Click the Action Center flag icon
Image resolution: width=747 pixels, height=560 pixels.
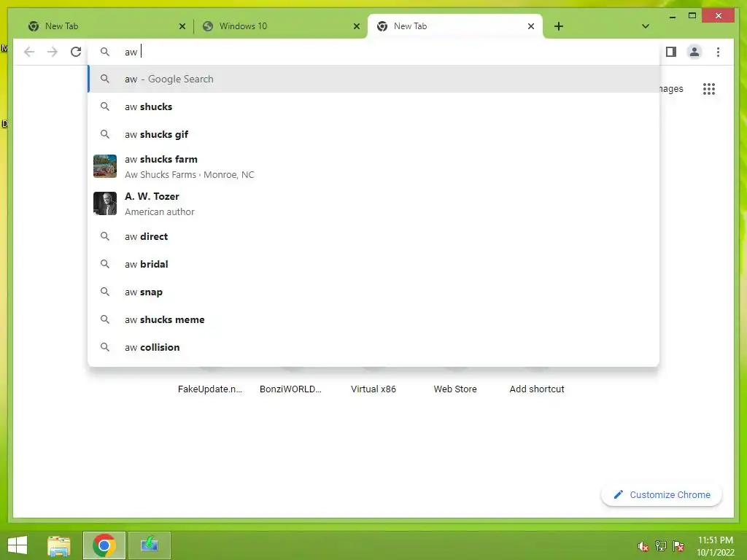click(x=678, y=546)
